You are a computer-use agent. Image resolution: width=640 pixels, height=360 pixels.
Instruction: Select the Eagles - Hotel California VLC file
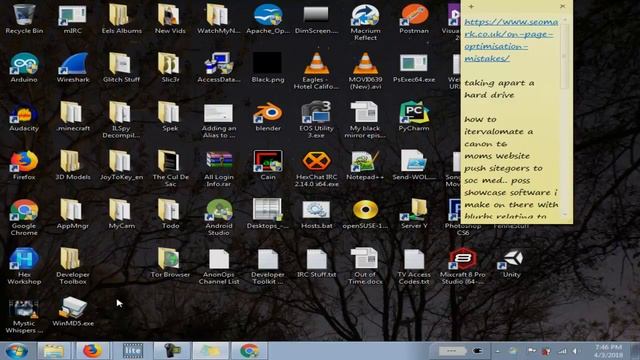coord(316,71)
